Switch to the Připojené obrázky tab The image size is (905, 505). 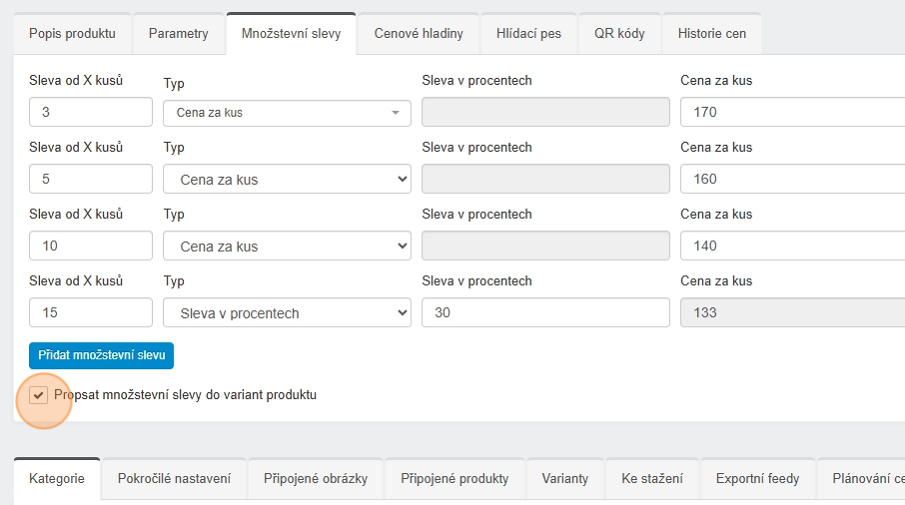[315, 479]
